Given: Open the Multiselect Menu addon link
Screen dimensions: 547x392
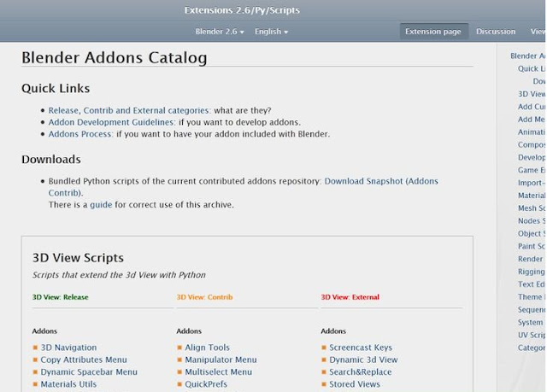Looking at the screenshot, I should pos(218,372).
